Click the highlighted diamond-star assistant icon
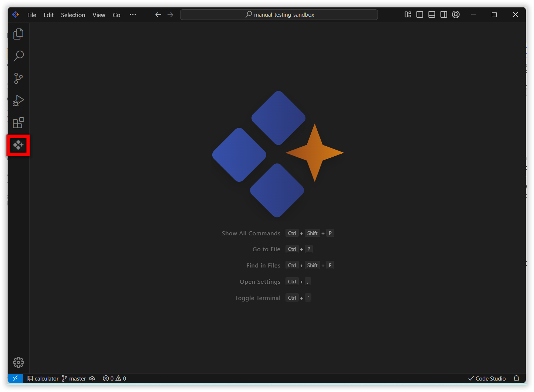 (18, 145)
